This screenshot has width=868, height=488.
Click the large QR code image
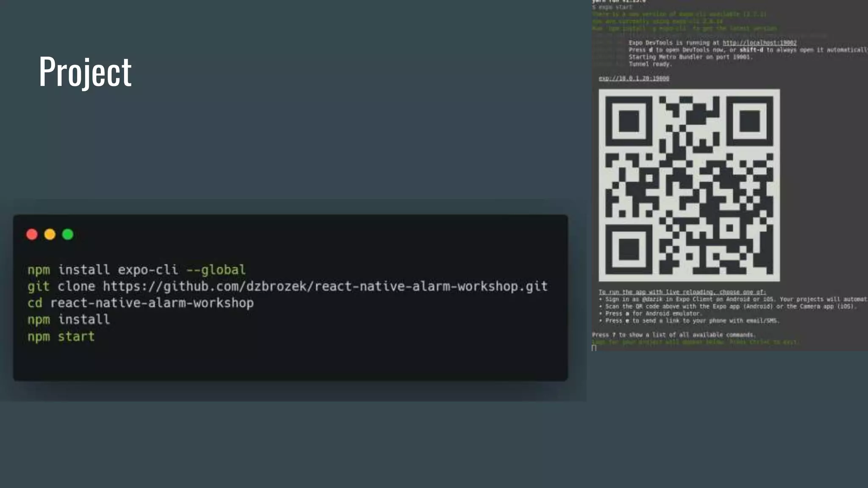click(689, 185)
